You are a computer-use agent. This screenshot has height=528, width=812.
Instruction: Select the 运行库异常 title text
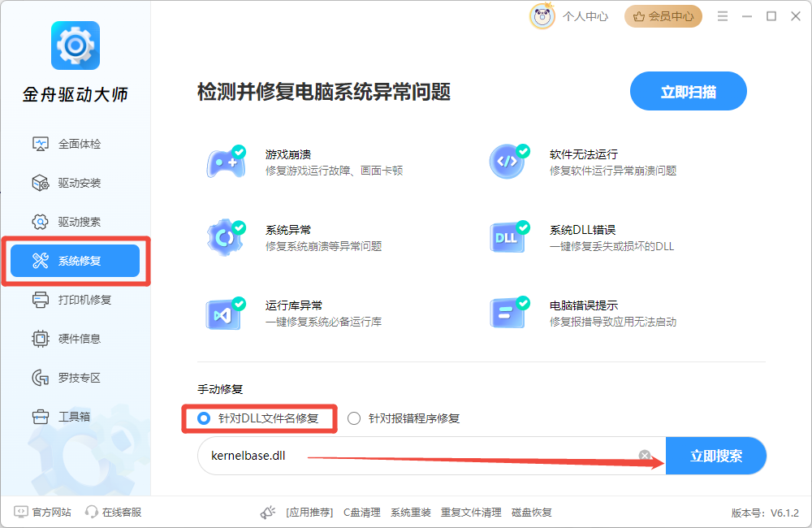[x=294, y=305]
